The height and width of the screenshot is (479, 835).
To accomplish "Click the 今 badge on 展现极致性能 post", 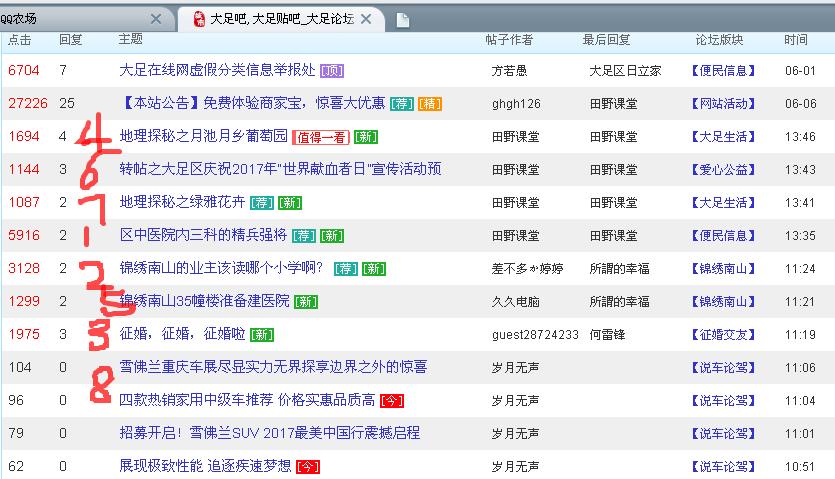I will pos(308,467).
